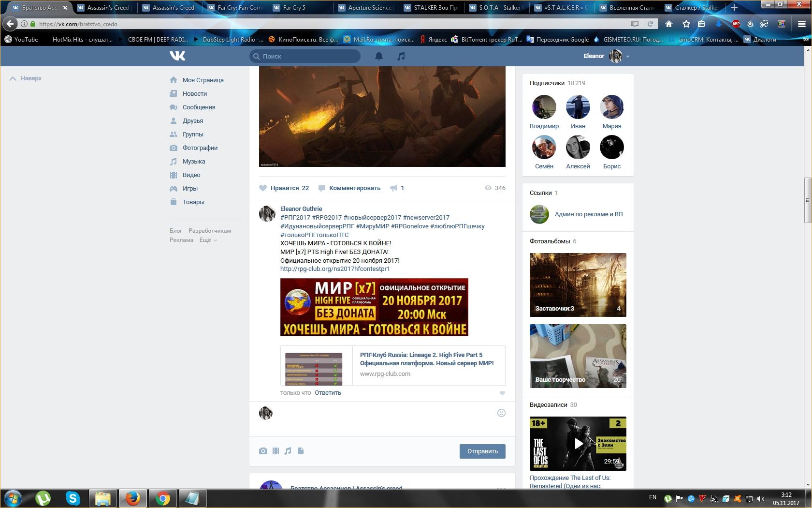Image resolution: width=812 pixels, height=508 pixels.
Task: Open the music note icon in VK header
Action: [401, 56]
